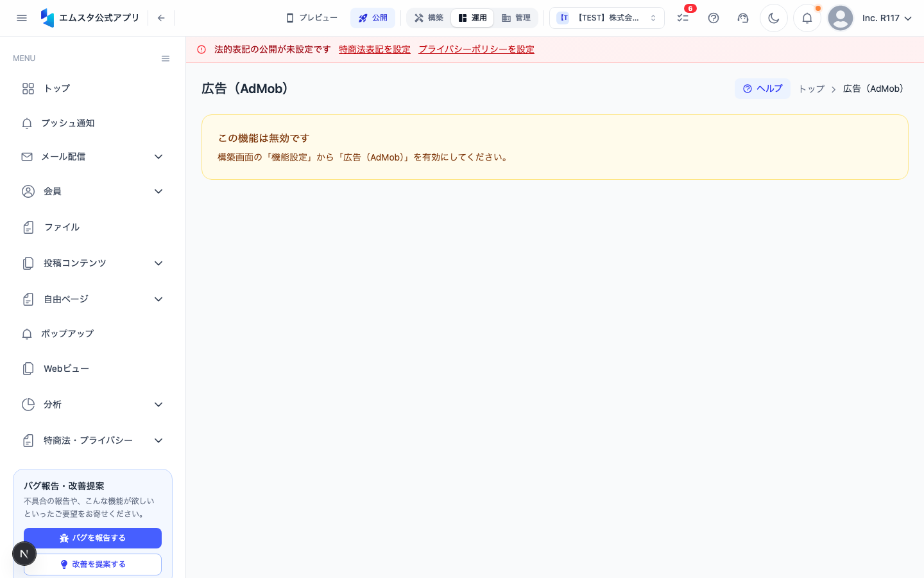Expand 会員 menu chevron
Screen dimensions: 924x578
coord(158,191)
